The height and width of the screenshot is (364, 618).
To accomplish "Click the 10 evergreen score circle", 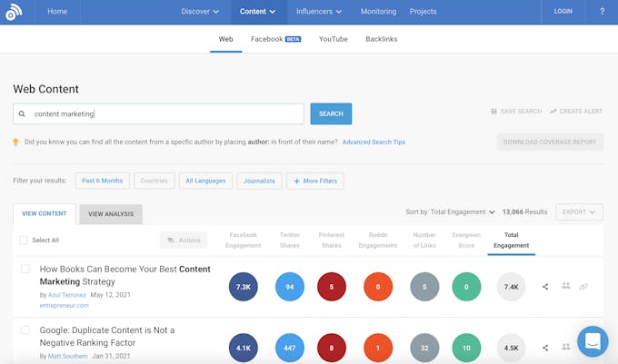I will coord(466,348).
